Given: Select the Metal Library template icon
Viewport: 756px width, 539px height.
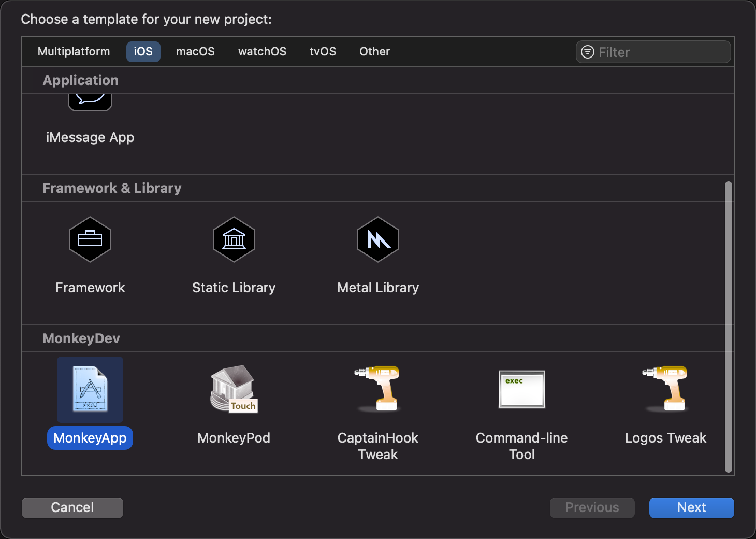Looking at the screenshot, I should pyautogui.click(x=378, y=239).
